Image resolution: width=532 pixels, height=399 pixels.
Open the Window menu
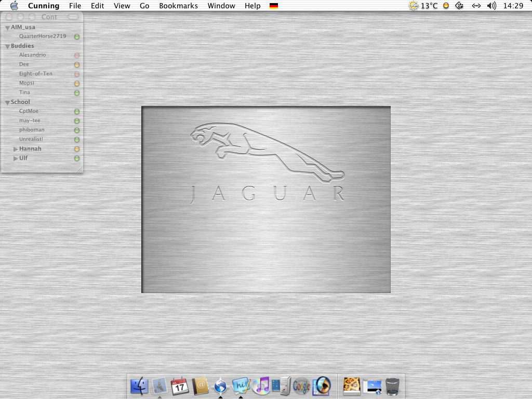click(x=221, y=6)
